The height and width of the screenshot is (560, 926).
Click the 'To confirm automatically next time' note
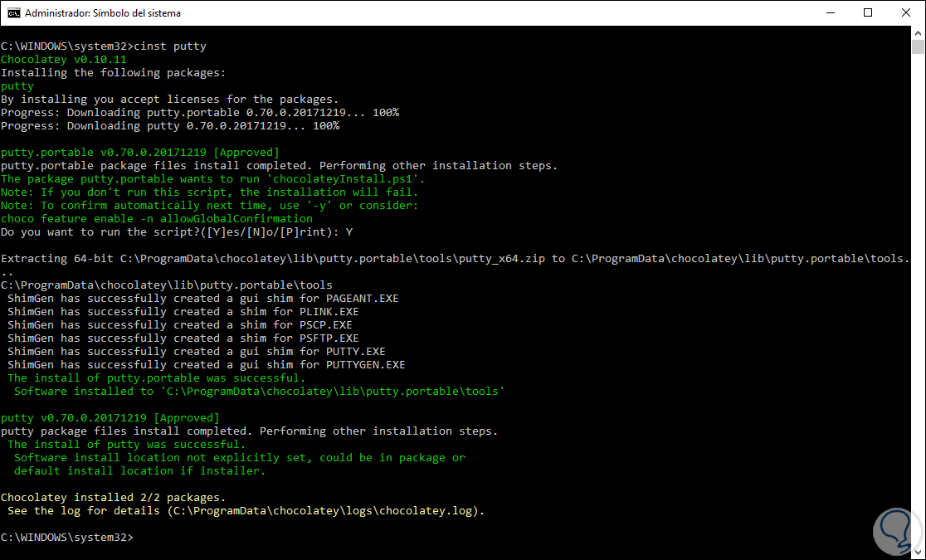[x=210, y=206]
